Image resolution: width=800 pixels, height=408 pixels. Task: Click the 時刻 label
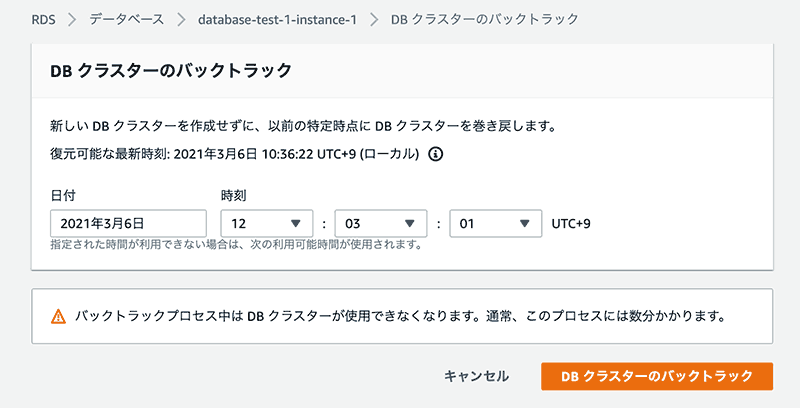(x=234, y=195)
